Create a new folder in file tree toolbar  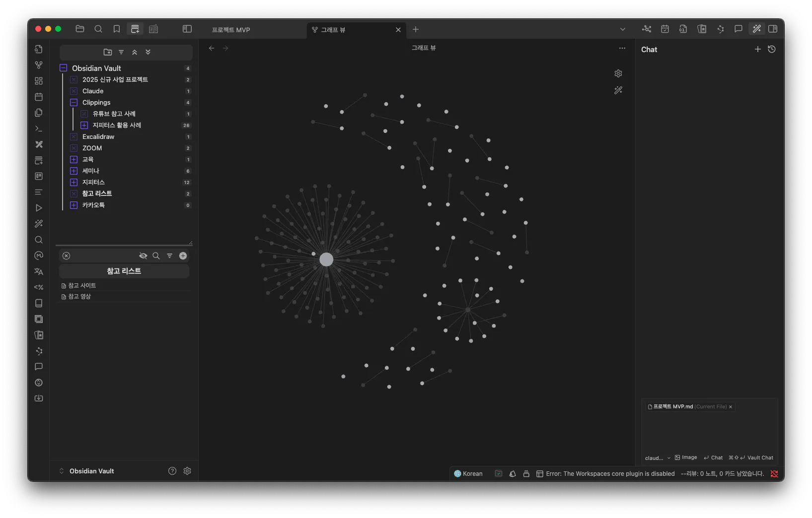point(108,52)
